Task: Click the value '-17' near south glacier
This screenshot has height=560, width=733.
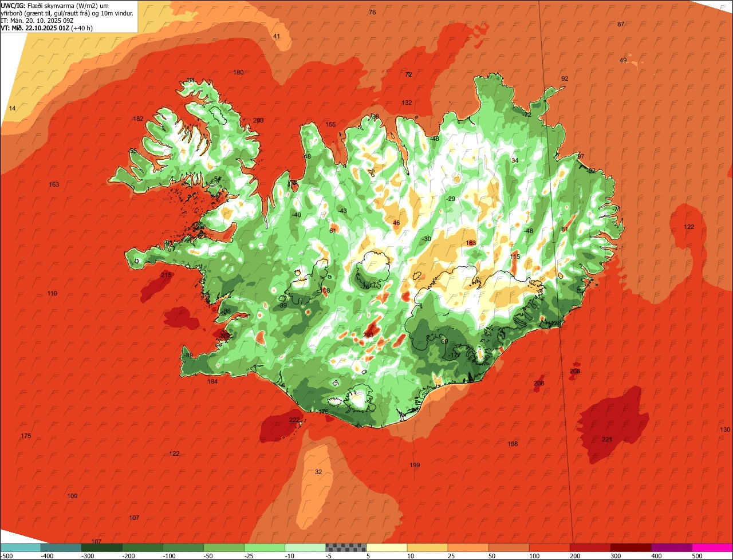Action: [x=455, y=356]
